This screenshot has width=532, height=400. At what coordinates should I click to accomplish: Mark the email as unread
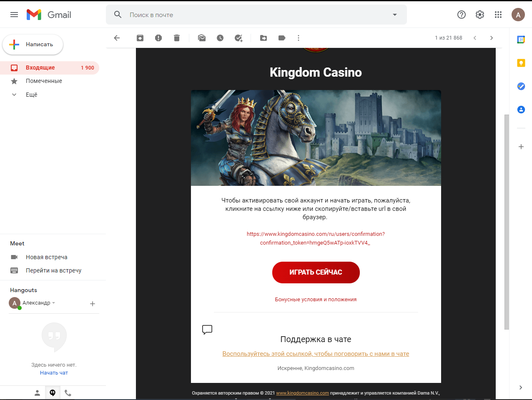point(202,38)
